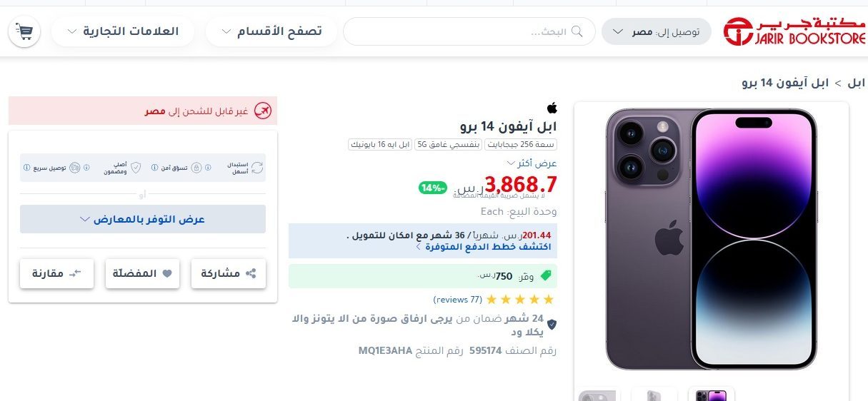Open عرض التوفر بالمعارض availability dropdown
Image resolution: width=868 pixels, height=401 pixels.
click(143, 219)
